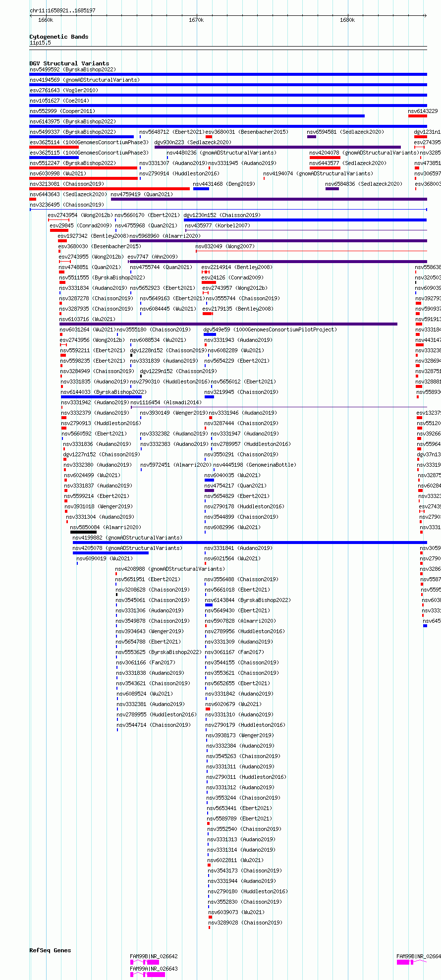441x980 pixels.
Task: Select the RefSeq Genes track title
Action: pos(50,950)
